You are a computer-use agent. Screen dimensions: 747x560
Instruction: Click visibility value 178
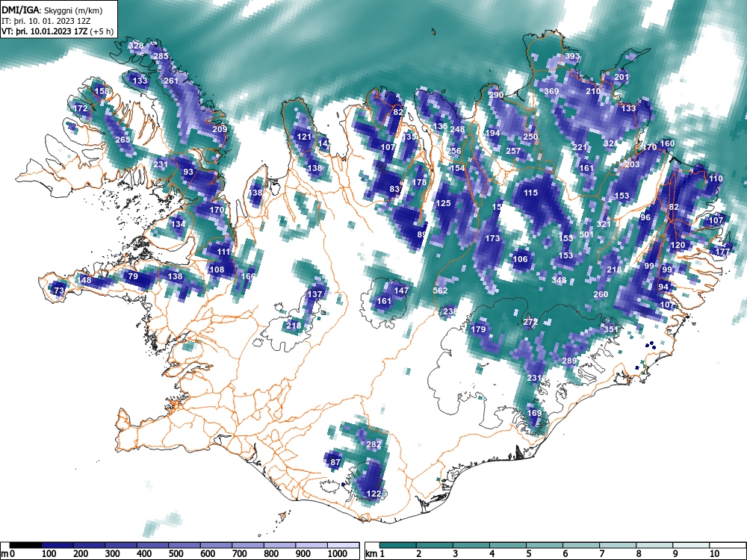click(x=419, y=182)
